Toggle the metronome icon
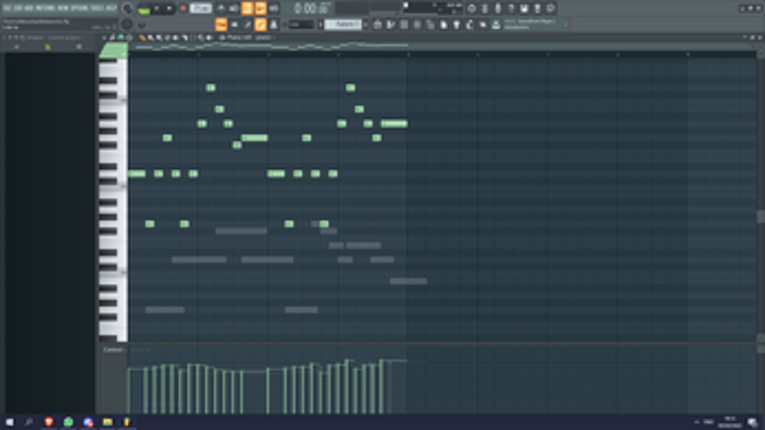765x430 pixels. pyautogui.click(x=221, y=8)
